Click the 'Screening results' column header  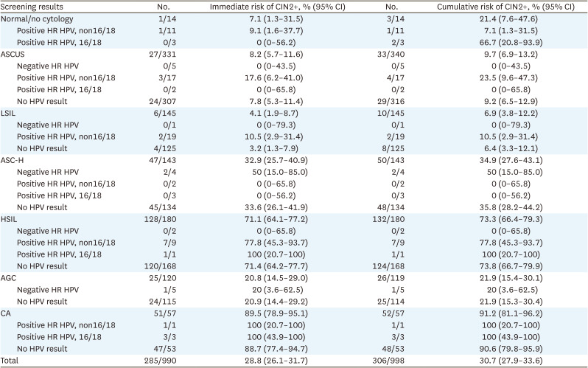(33, 6)
